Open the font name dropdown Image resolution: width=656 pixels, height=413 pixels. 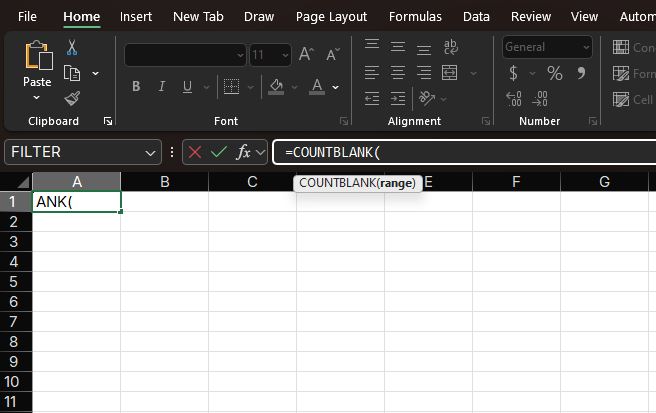[241, 55]
